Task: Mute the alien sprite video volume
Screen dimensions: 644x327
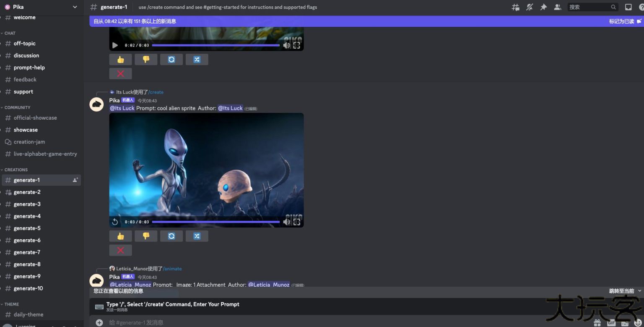Action: pos(286,222)
